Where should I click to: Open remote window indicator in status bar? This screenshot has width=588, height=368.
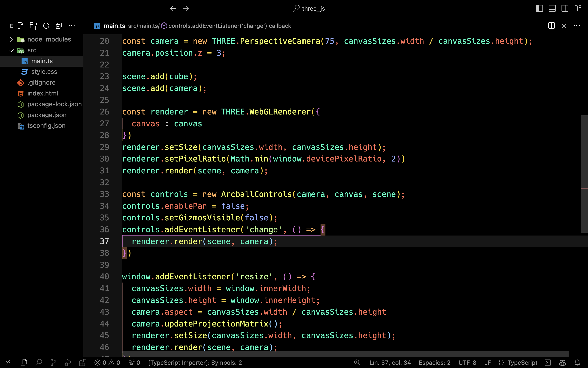point(8,363)
